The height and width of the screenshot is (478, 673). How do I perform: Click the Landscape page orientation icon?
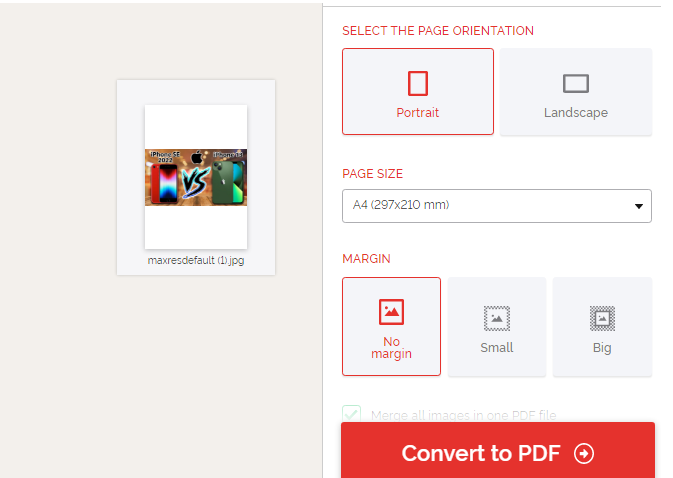pyautogui.click(x=576, y=84)
